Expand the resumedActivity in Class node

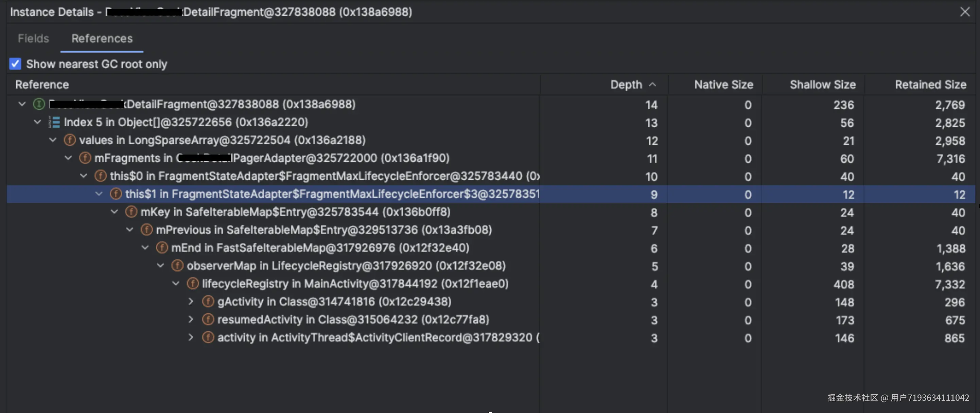pyautogui.click(x=191, y=320)
